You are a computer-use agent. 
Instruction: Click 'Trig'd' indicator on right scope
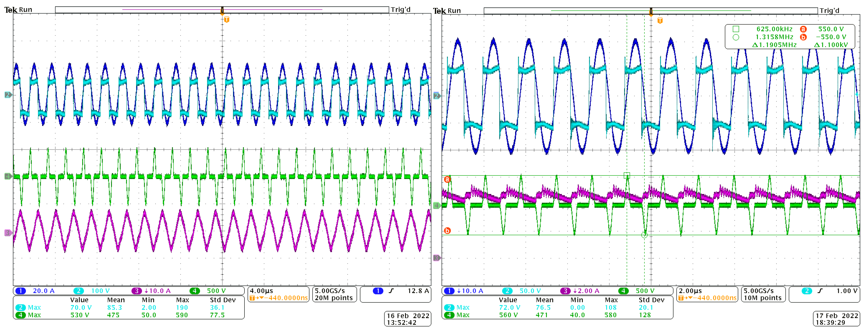click(829, 10)
